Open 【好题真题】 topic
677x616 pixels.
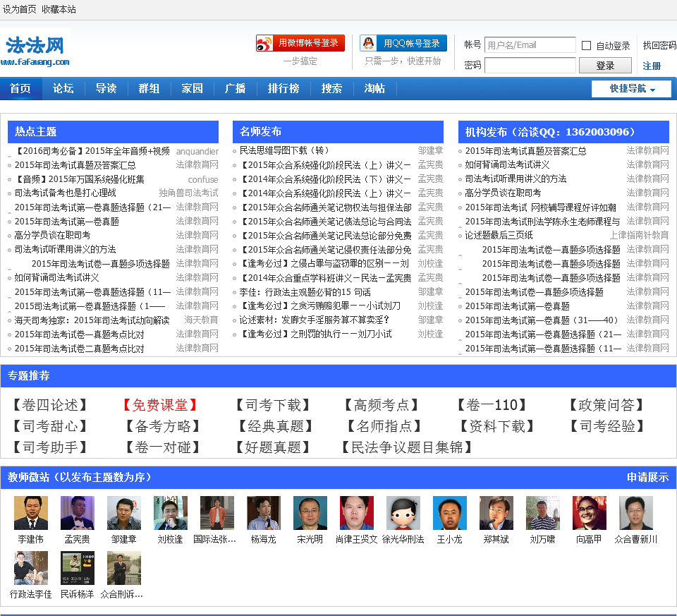tap(273, 447)
